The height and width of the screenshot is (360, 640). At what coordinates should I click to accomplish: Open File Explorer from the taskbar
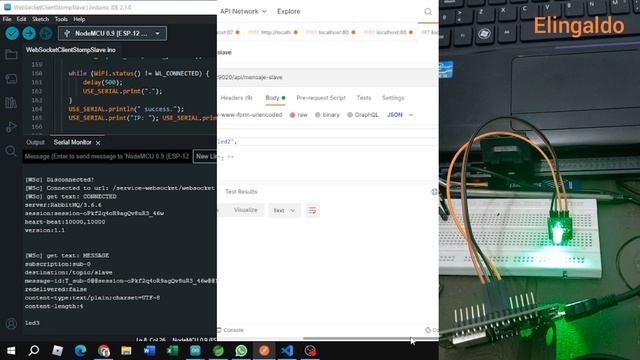click(127, 351)
